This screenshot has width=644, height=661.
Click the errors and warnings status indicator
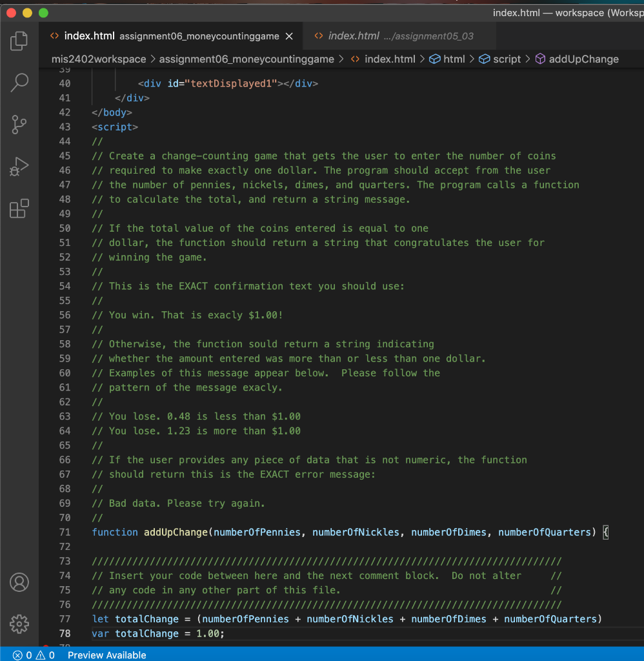(x=34, y=655)
